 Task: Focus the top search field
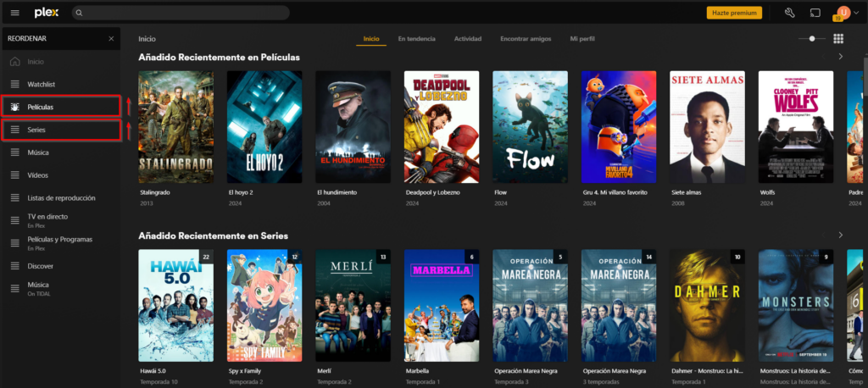pos(181,13)
